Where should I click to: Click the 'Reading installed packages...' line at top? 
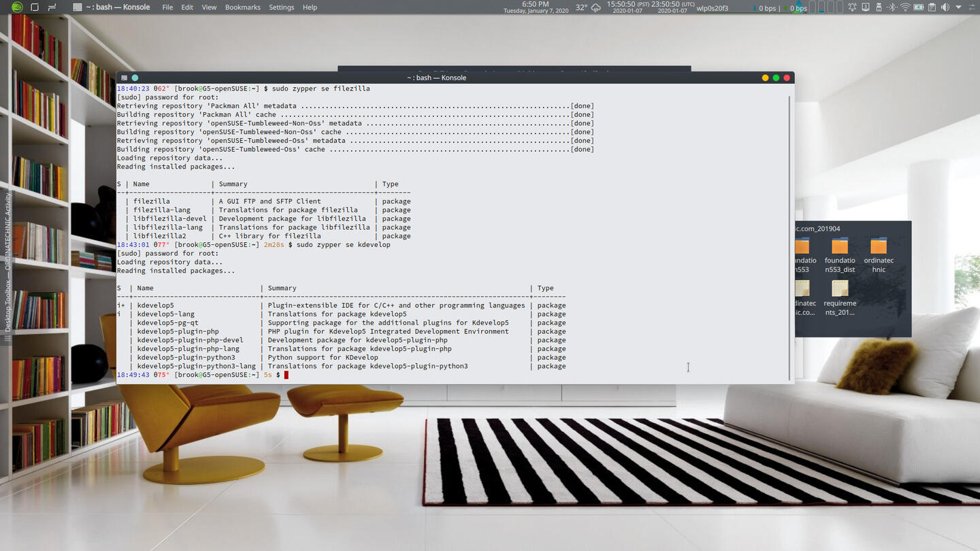[x=176, y=167]
